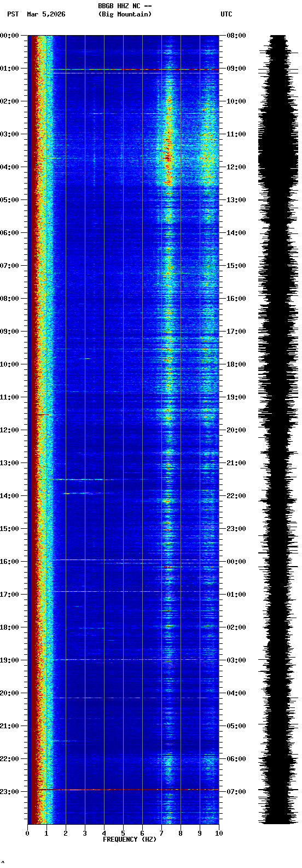This screenshot has width=302, height=868.
Task: Click the frequency axis tick label 10
Action: pos(219,833)
